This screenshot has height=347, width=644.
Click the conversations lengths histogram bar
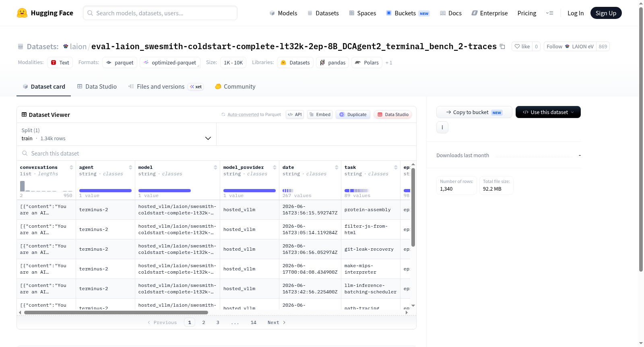23,186
